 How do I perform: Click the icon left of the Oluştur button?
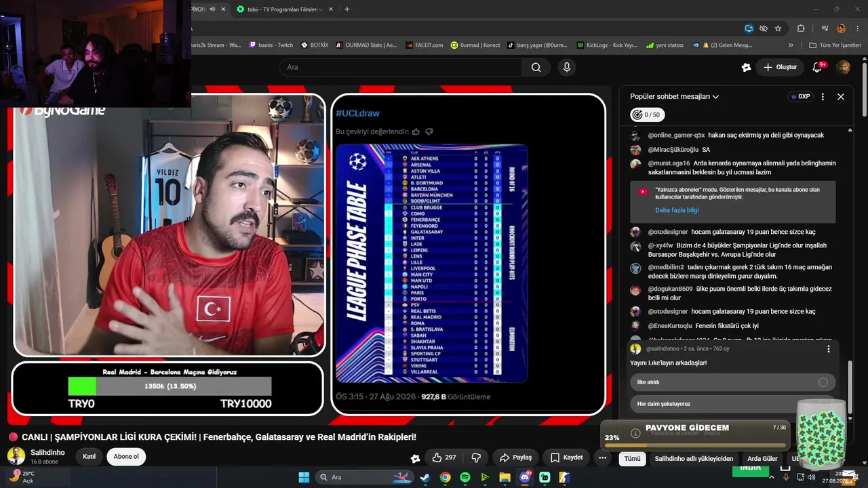coord(746,67)
